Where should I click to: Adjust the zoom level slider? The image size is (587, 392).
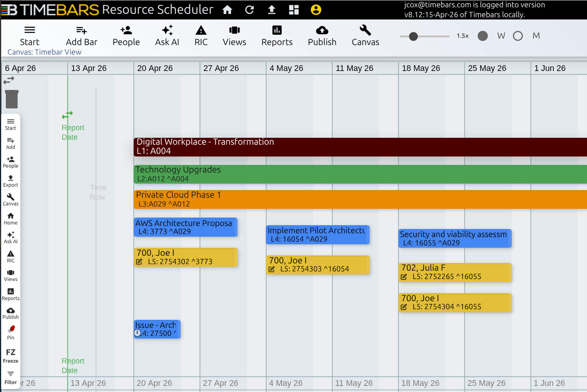coord(414,37)
